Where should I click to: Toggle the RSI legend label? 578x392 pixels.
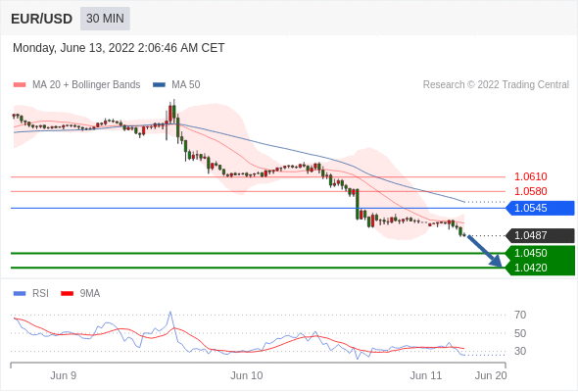pyautogui.click(x=40, y=294)
